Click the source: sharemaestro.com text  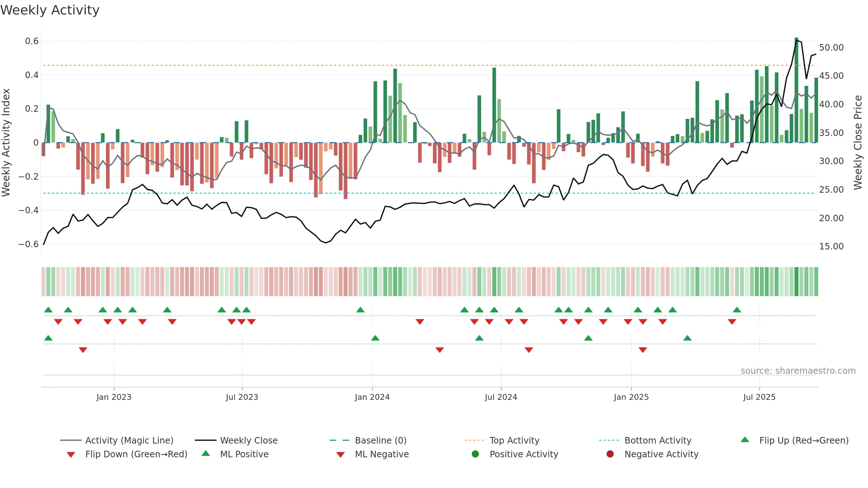coord(798,371)
